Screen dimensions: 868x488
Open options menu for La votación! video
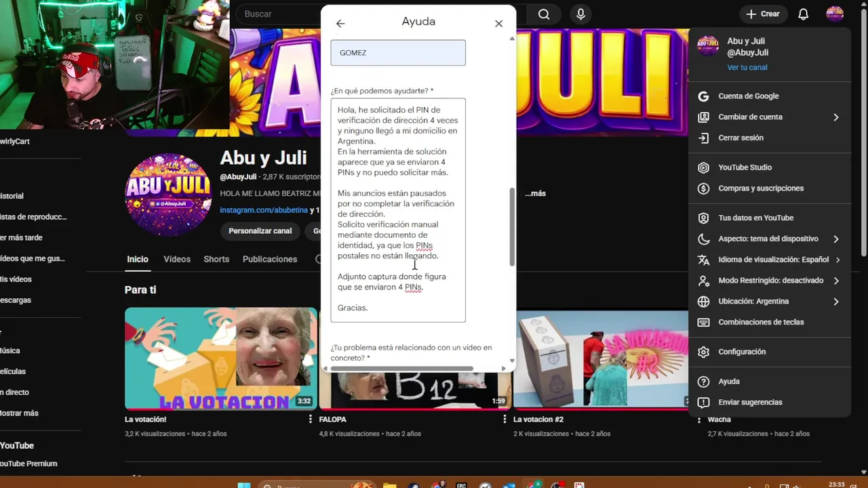tap(311, 420)
